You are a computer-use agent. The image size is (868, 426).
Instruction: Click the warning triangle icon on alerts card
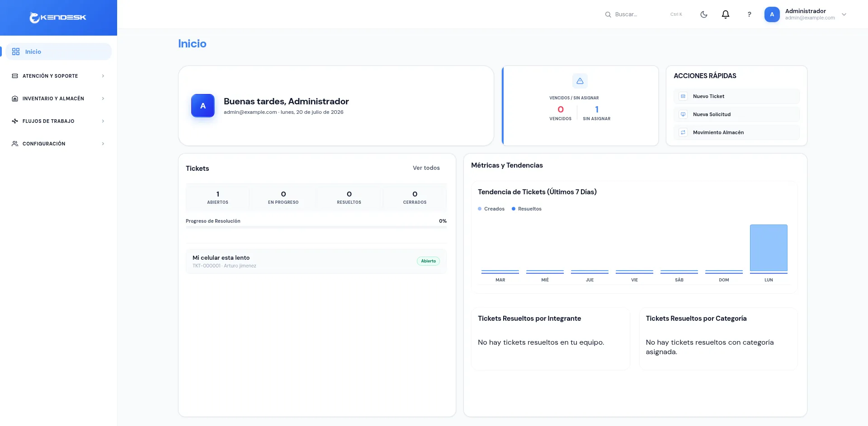(x=580, y=81)
